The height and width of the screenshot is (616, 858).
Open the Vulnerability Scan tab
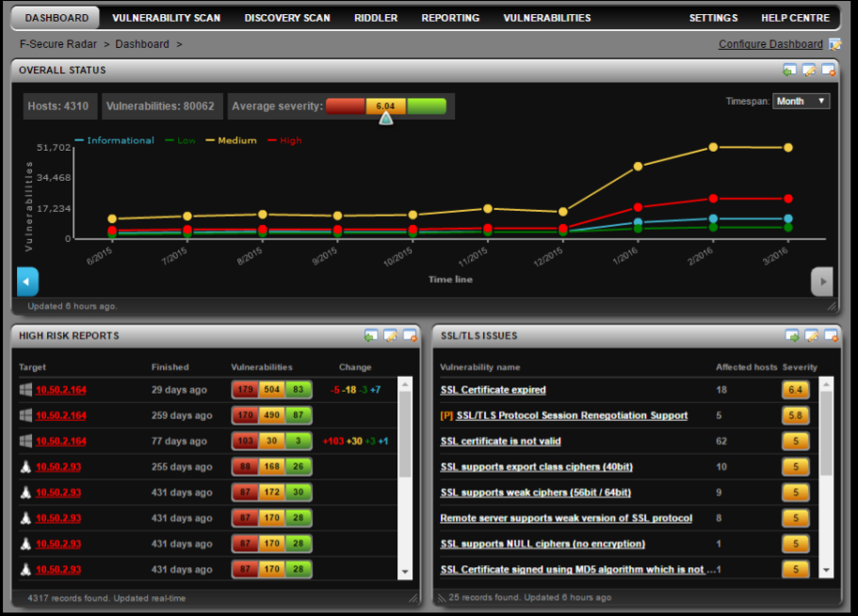(x=167, y=18)
